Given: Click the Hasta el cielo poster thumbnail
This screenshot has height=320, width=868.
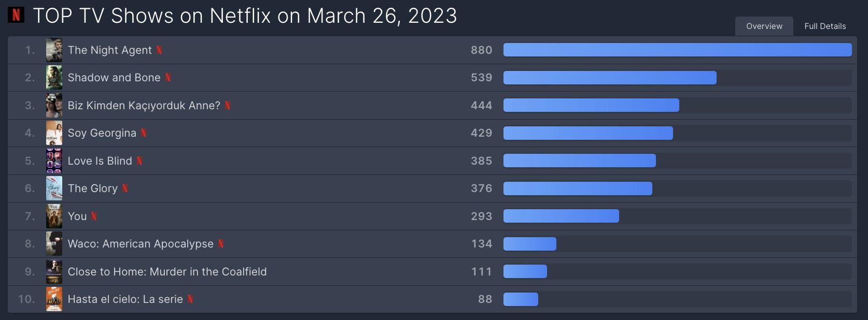Looking at the screenshot, I should (x=54, y=299).
